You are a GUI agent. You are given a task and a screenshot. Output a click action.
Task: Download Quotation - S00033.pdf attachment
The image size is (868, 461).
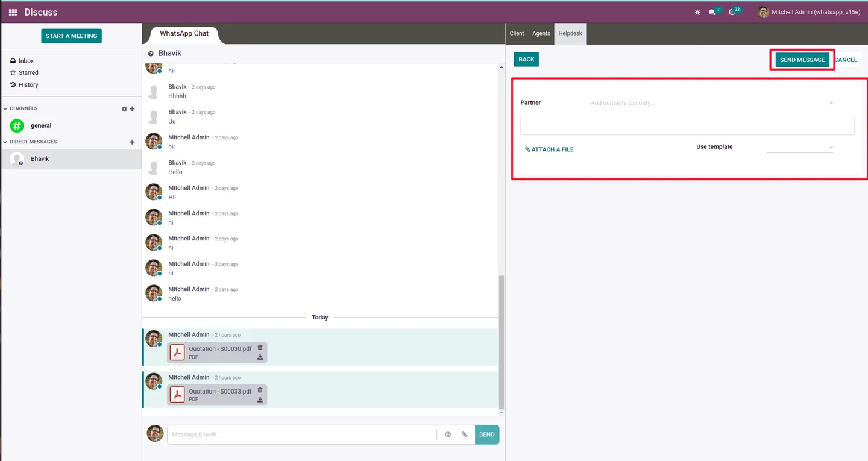click(260, 400)
